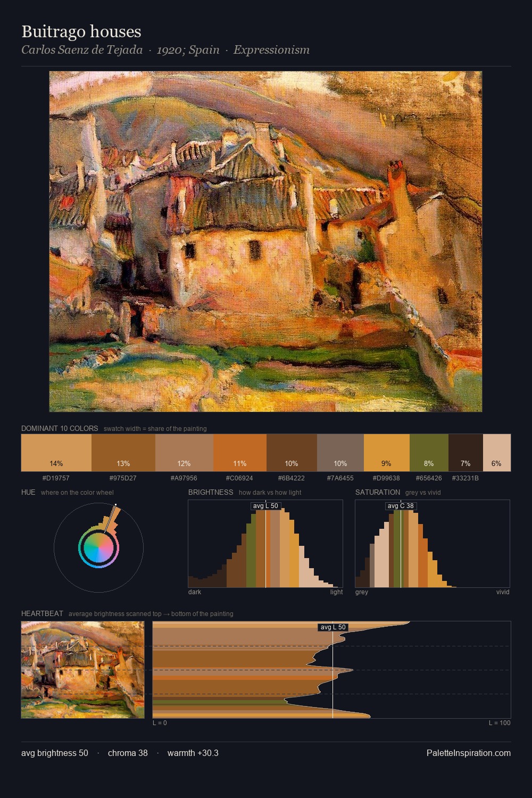Screen dimensions: 532x798
Task: Click the hex code #C06924 text
Action: click(239, 478)
